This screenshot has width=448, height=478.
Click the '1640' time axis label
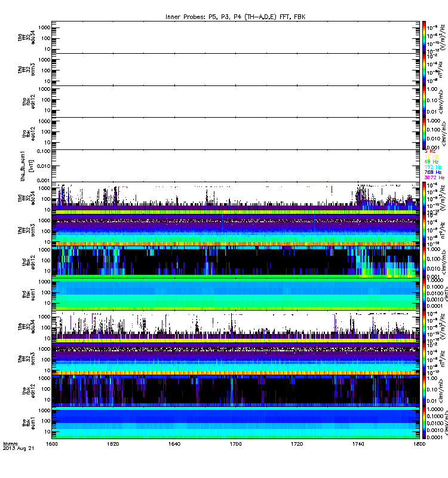174,444
